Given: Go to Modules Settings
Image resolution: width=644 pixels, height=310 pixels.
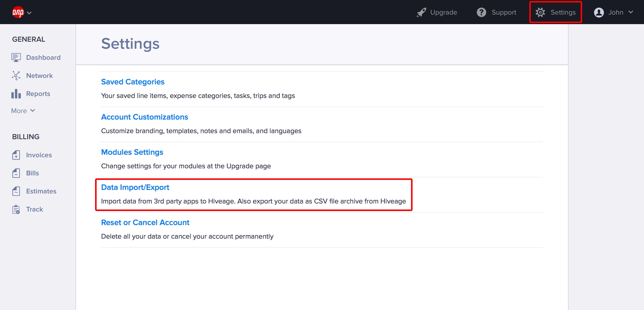Looking at the screenshot, I should 132,152.
